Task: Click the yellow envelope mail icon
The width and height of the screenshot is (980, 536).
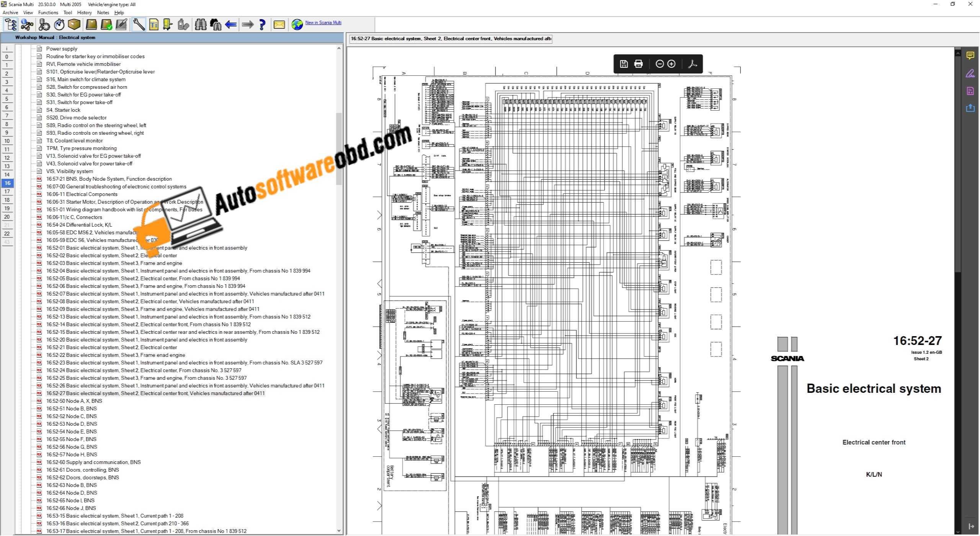Action: point(279,25)
